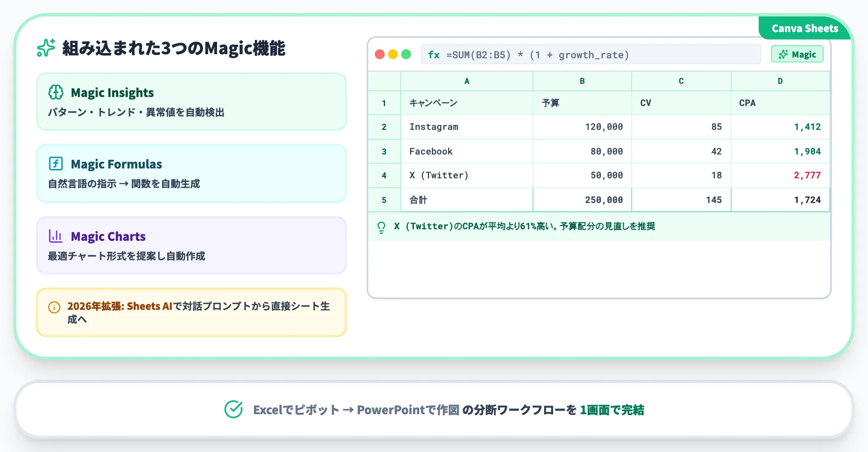Select row header 2
868x452 pixels.
[384, 127]
